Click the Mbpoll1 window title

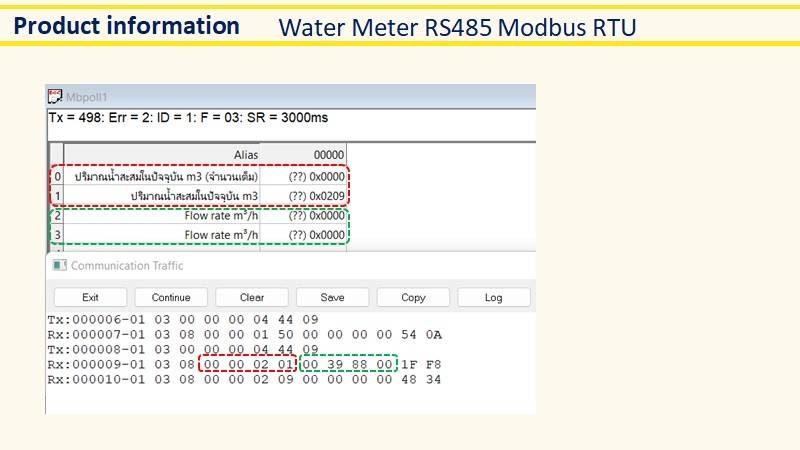(x=87, y=97)
